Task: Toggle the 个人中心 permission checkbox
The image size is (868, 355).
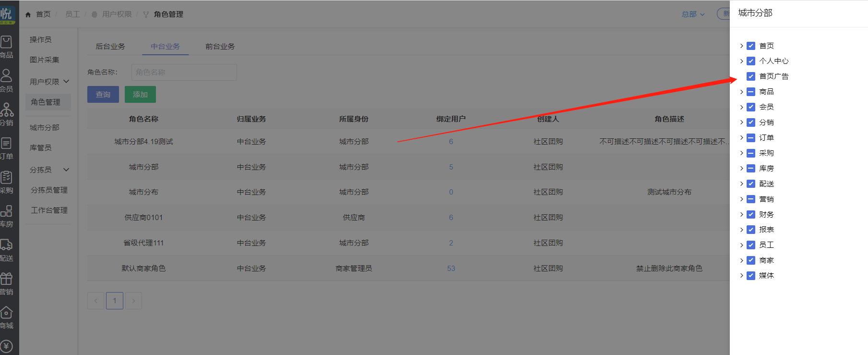Action: [x=751, y=61]
